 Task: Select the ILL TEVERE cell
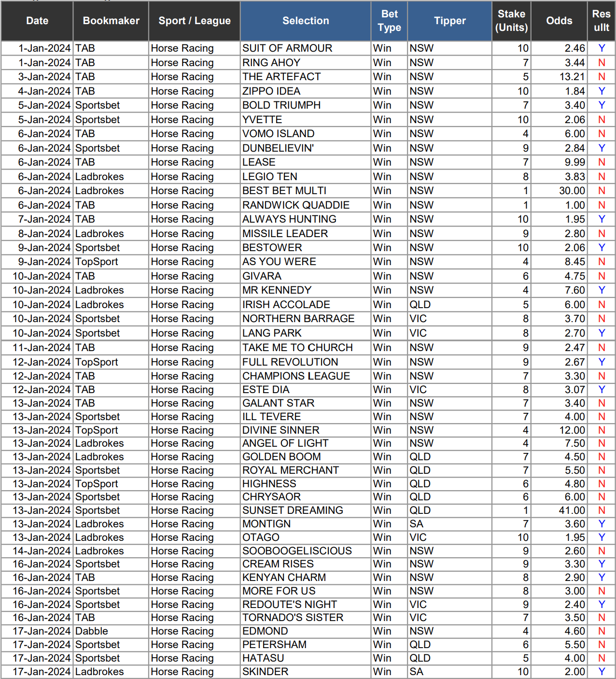click(306, 417)
